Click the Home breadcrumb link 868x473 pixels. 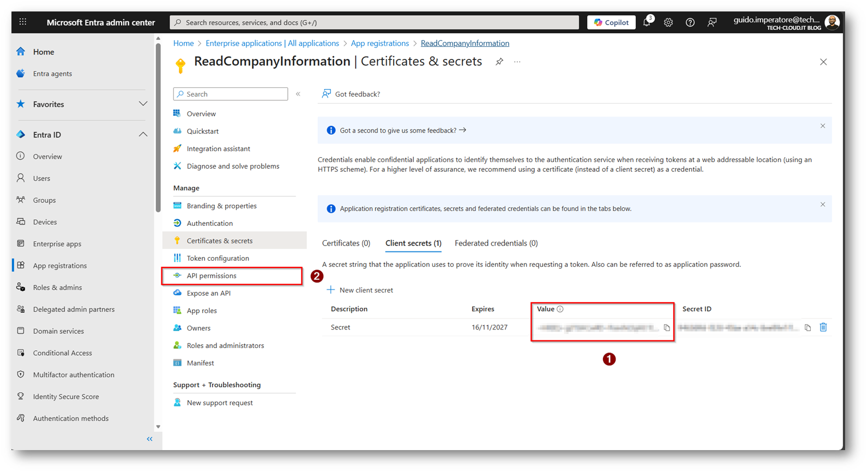(x=183, y=43)
